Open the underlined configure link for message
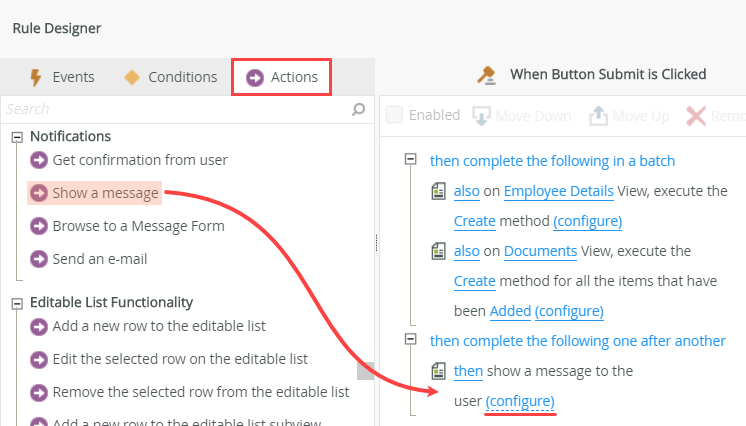Image resolution: width=746 pixels, height=426 pixels. 519,402
